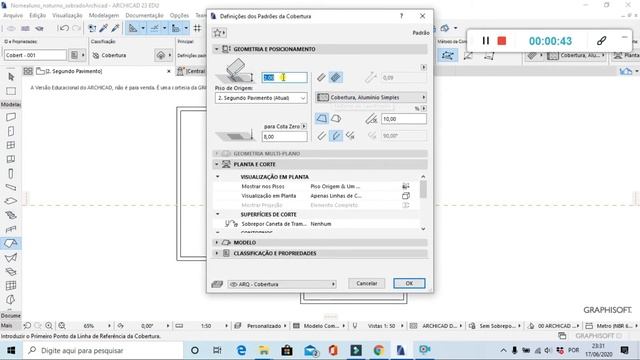
Task: Click the Sobrepor Caneta de Trama row
Action: tap(316, 224)
